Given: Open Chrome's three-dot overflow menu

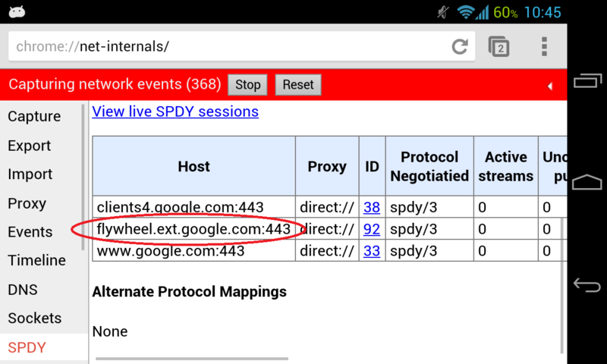Looking at the screenshot, I should coord(544,47).
